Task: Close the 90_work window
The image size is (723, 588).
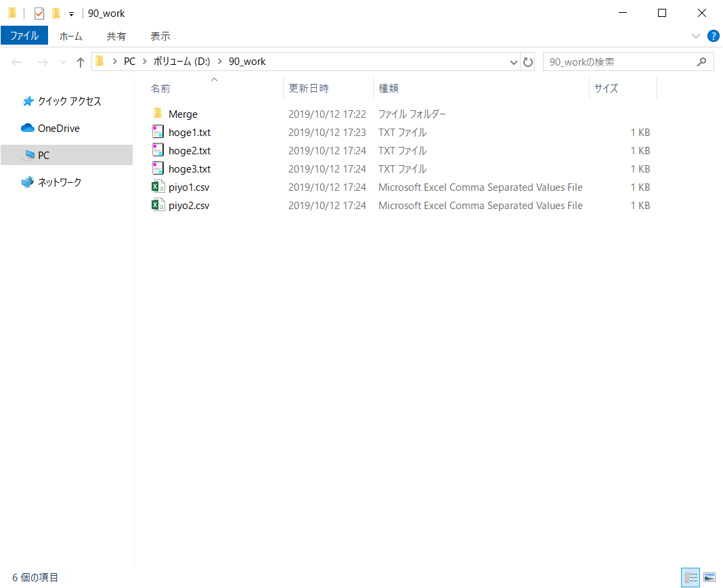Action: click(702, 13)
